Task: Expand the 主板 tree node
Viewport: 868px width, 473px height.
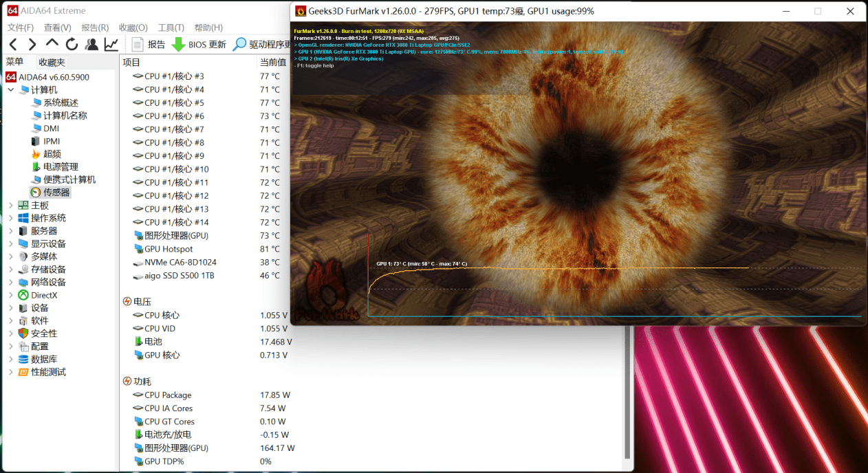Action: (10, 205)
